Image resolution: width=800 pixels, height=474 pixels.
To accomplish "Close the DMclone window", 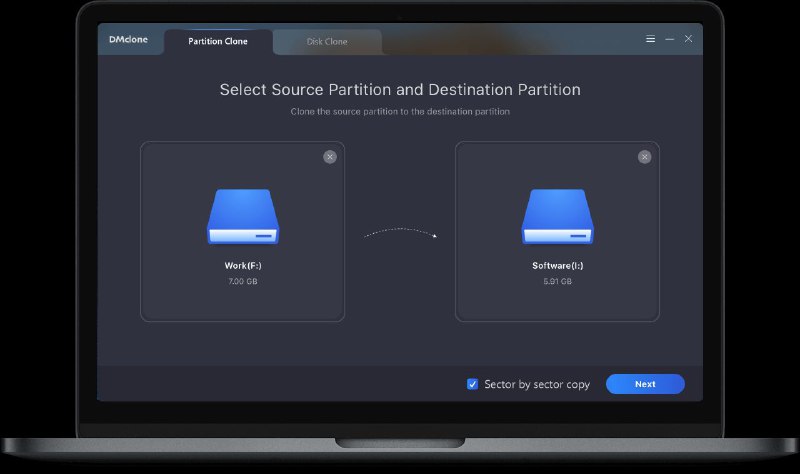I will (x=688, y=39).
